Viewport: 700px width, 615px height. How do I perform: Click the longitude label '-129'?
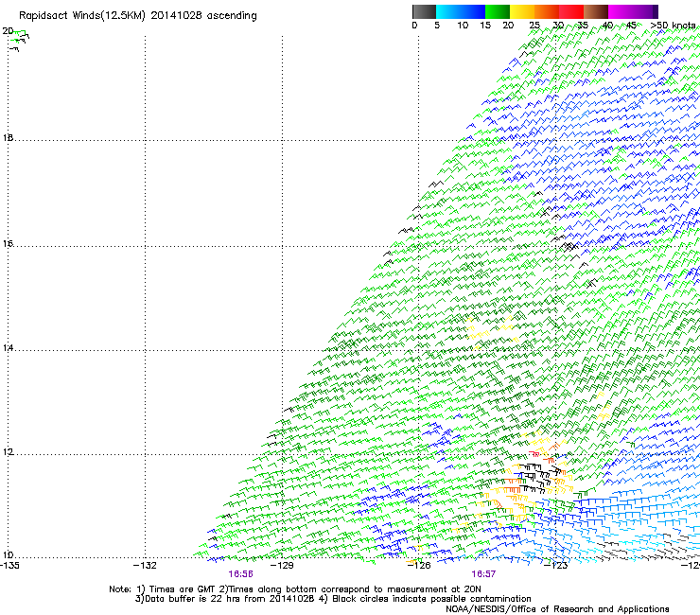click(282, 566)
